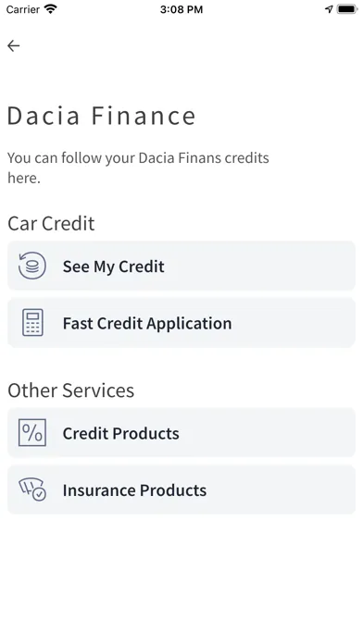The height and width of the screenshot is (644, 363).
Task: Click the Dacia Finance page title
Action: [102, 116]
